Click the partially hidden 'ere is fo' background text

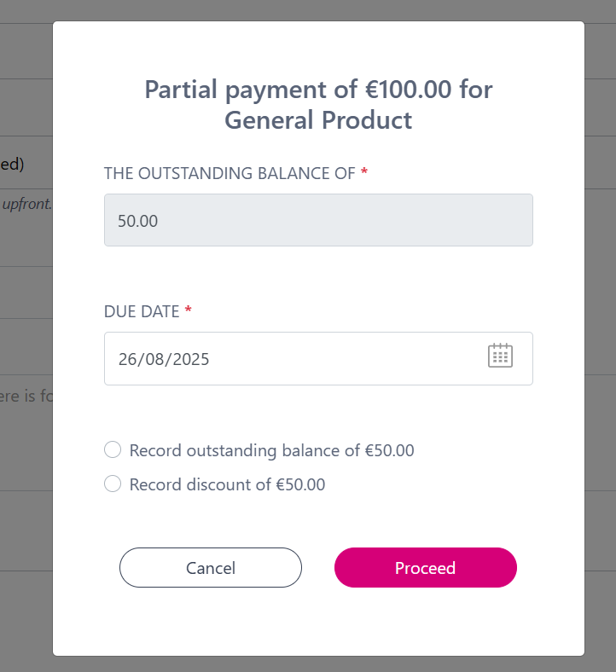pos(26,396)
